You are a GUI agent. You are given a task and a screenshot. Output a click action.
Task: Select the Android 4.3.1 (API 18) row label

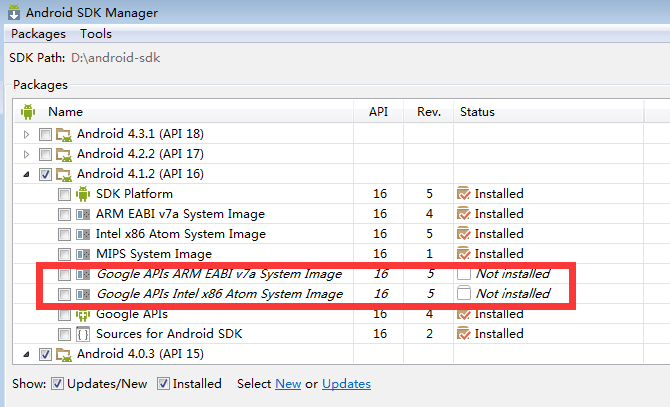[140, 134]
